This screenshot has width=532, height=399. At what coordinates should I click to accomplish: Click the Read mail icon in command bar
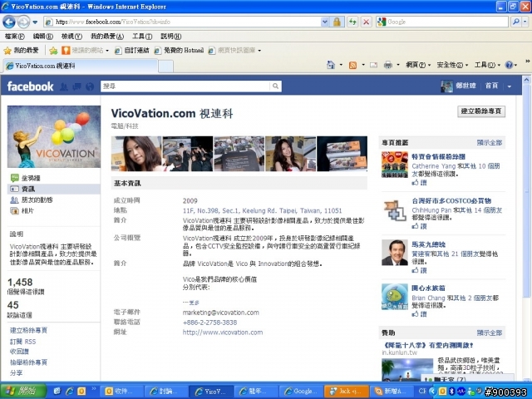click(373, 65)
